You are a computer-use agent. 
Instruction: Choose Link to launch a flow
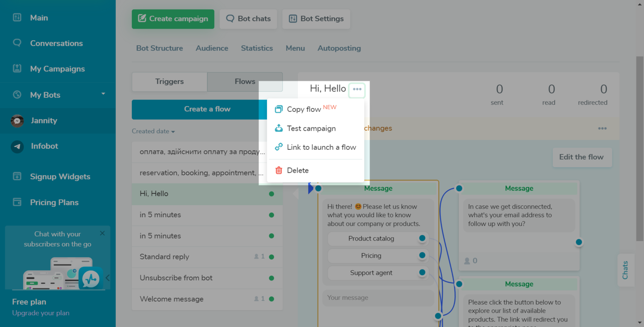click(x=321, y=147)
